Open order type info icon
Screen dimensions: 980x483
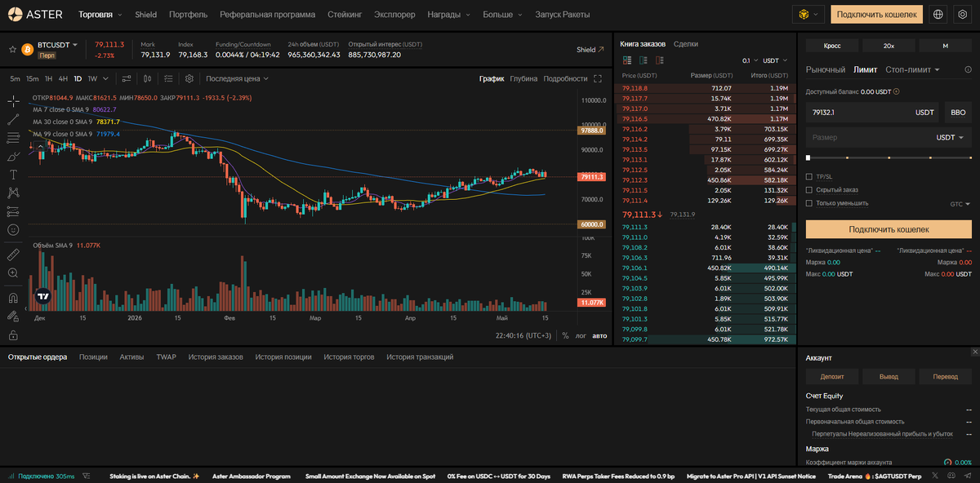(x=969, y=70)
